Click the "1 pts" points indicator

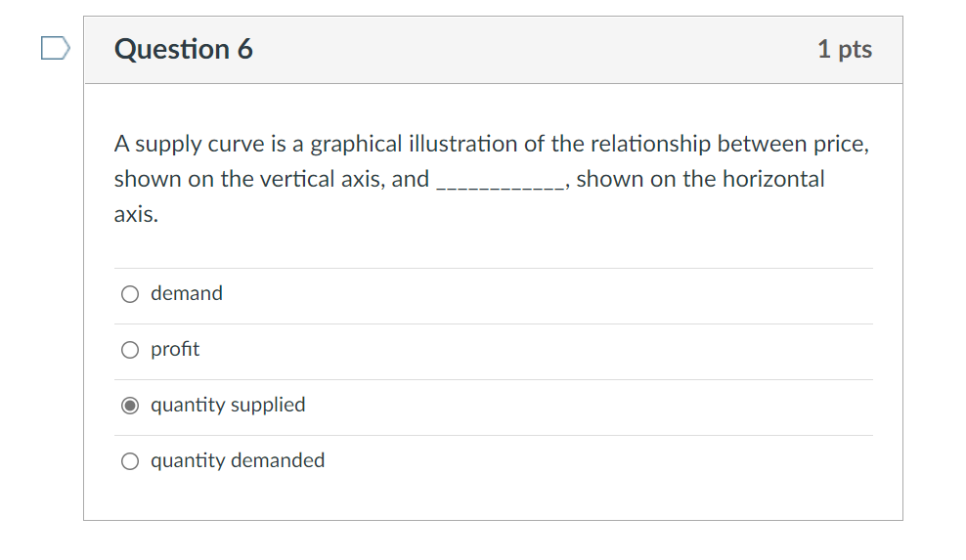845,49
